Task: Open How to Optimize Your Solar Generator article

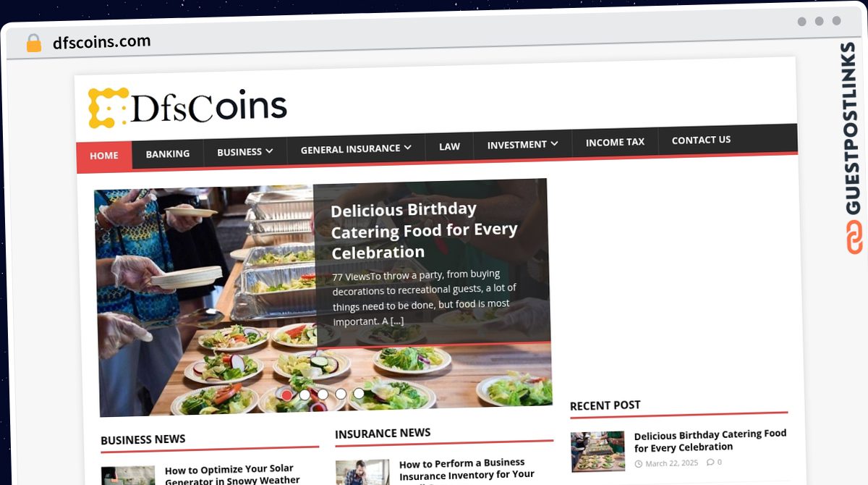Action: (233, 475)
